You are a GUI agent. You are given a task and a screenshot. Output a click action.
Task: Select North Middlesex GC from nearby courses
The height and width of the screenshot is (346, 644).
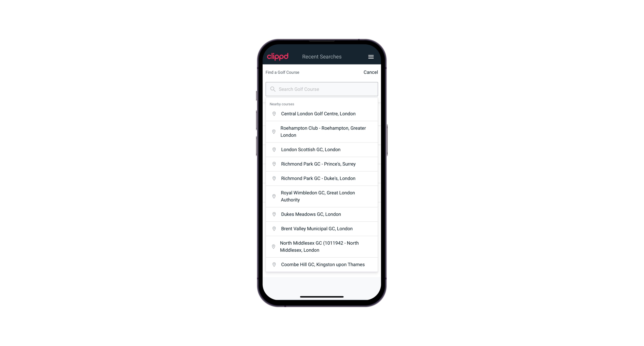pyautogui.click(x=322, y=246)
